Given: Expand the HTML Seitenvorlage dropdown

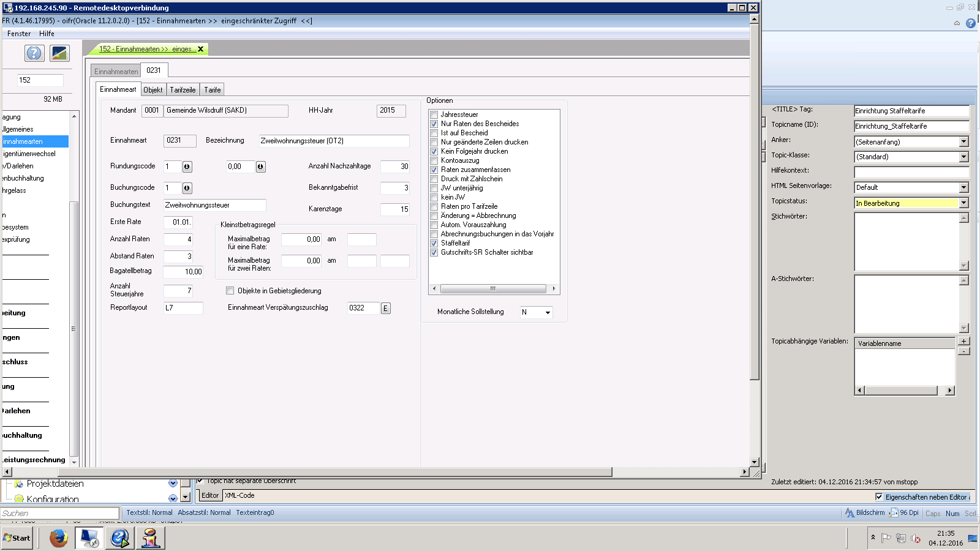Looking at the screenshot, I should click(x=963, y=187).
